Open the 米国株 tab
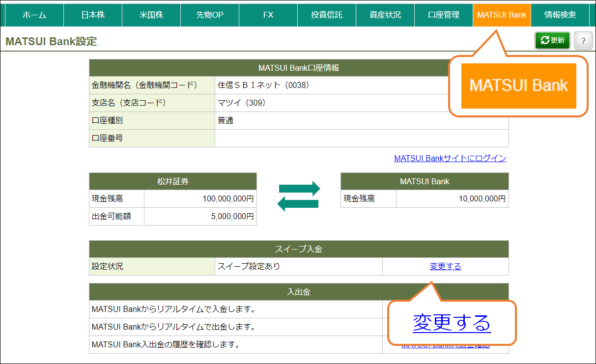This screenshot has height=364, width=596. tap(151, 15)
